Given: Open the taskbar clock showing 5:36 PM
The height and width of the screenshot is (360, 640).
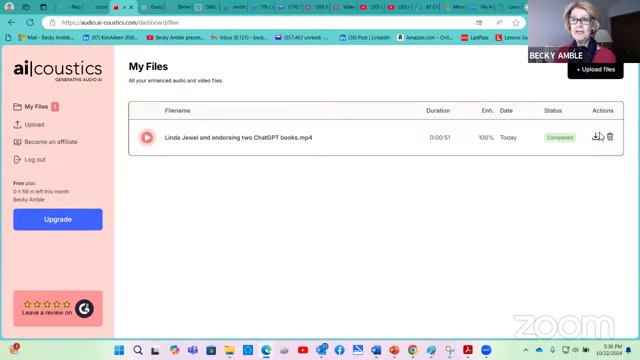Looking at the screenshot, I should [x=609, y=350].
